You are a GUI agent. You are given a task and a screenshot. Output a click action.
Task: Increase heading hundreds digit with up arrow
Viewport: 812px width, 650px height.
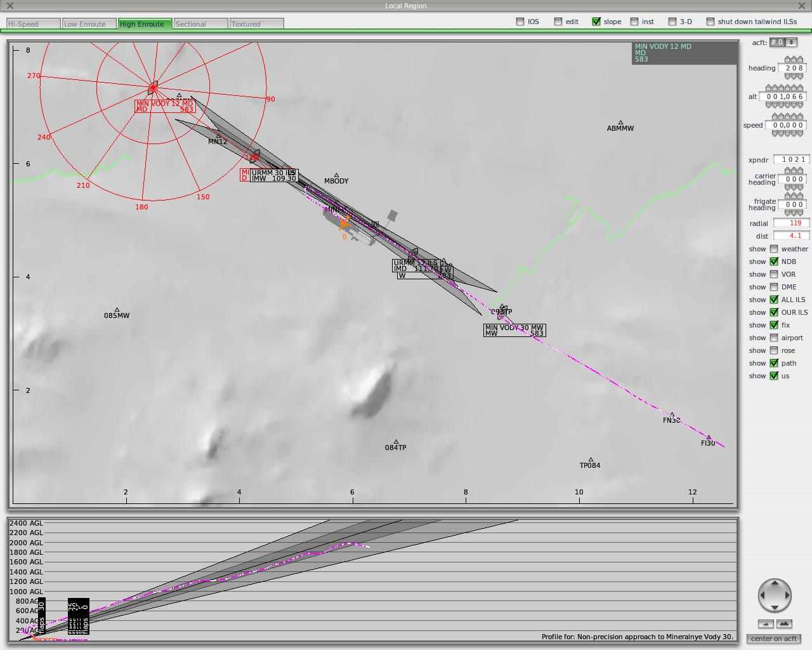click(x=789, y=60)
